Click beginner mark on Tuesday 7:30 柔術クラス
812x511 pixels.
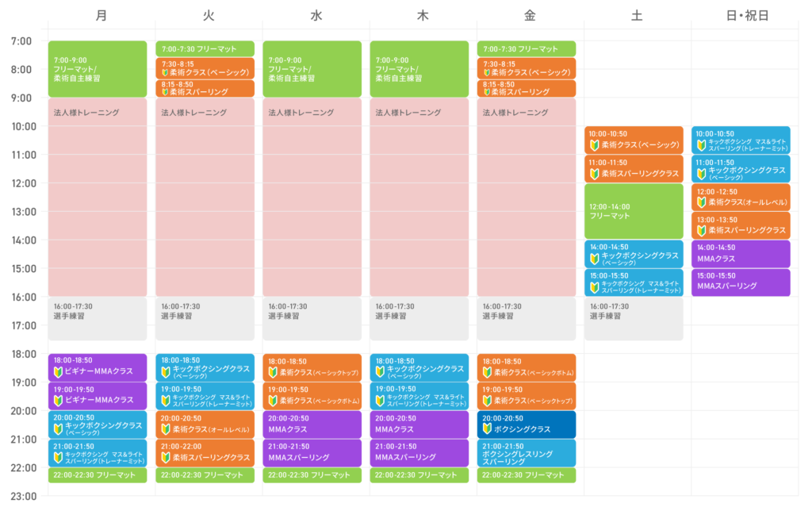(165, 72)
